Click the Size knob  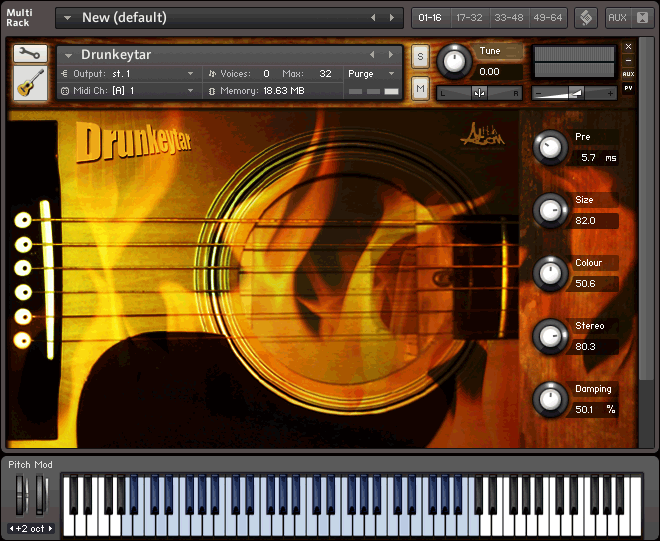pyautogui.click(x=550, y=210)
